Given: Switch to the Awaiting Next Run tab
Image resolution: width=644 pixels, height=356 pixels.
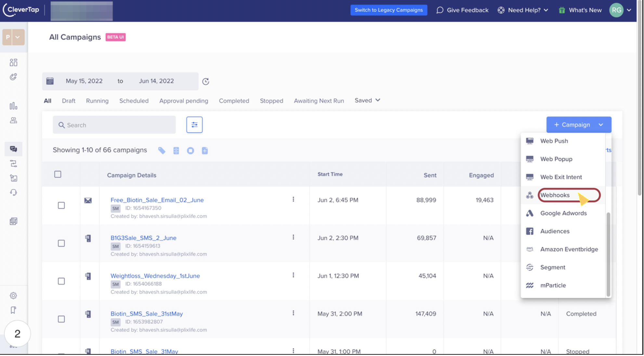Looking at the screenshot, I should [319, 101].
